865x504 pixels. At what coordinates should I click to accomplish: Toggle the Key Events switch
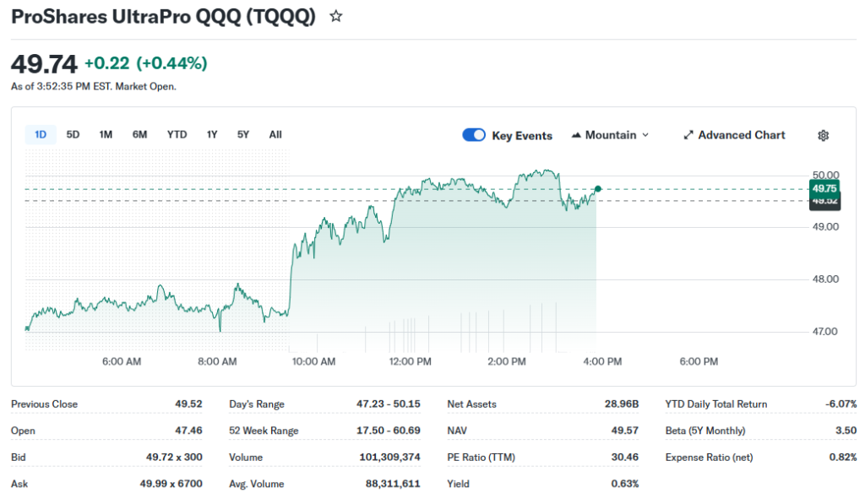click(474, 135)
